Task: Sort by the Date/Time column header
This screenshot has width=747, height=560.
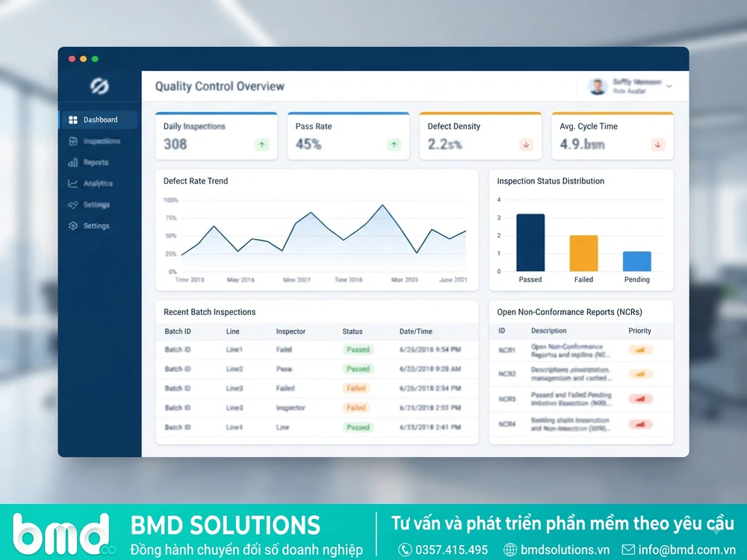Action: coord(416,332)
